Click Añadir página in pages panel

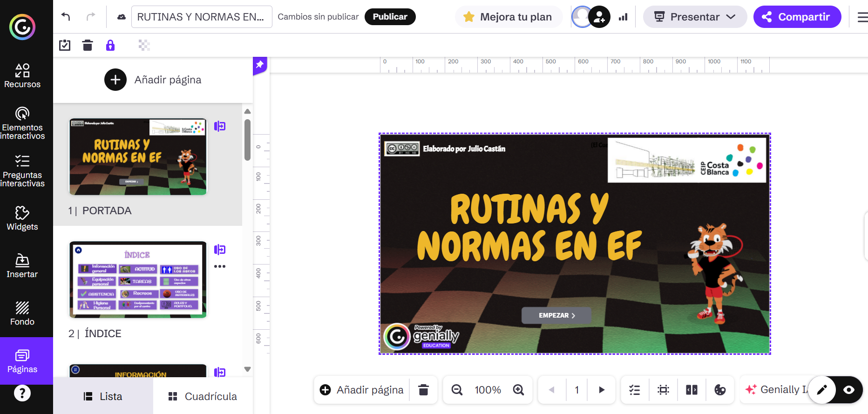[x=153, y=80]
